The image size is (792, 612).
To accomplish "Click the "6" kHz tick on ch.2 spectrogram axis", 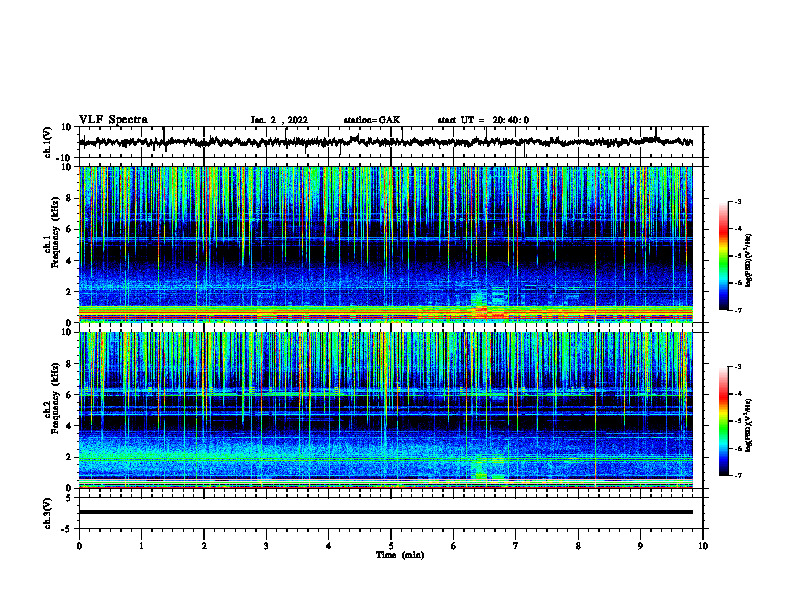I will (70, 395).
